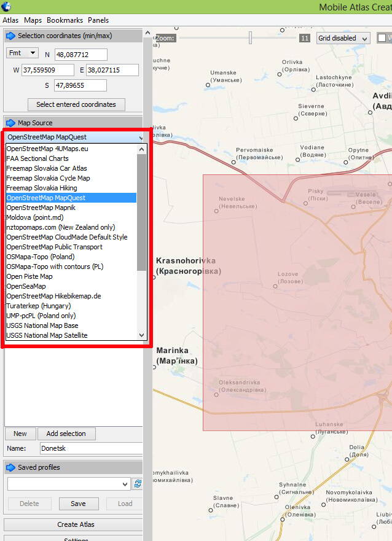Select OpenStreetMap Mapnik from the list
This screenshot has width=392, height=541.
coord(41,208)
